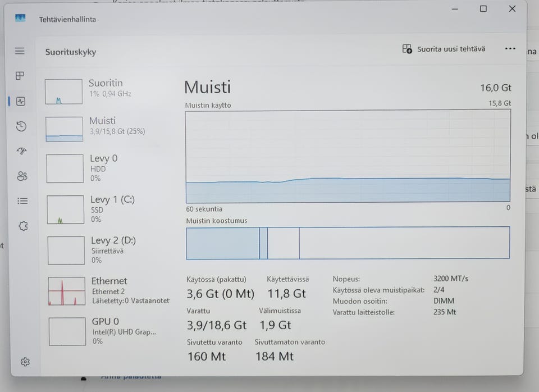This screenshot has width=539, height=392.
Task: Open the three-dots more options menu
Action: pos(510,48)
